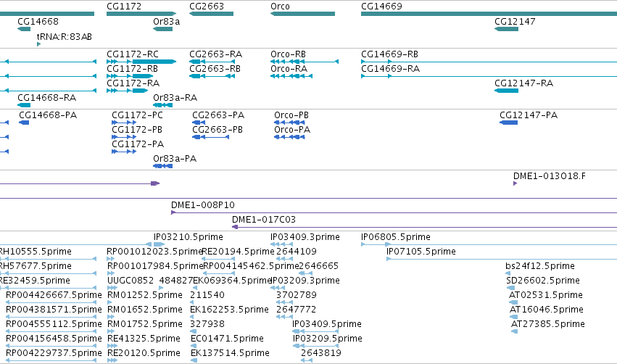Select protein CG1172-PB

click(137, 130)
